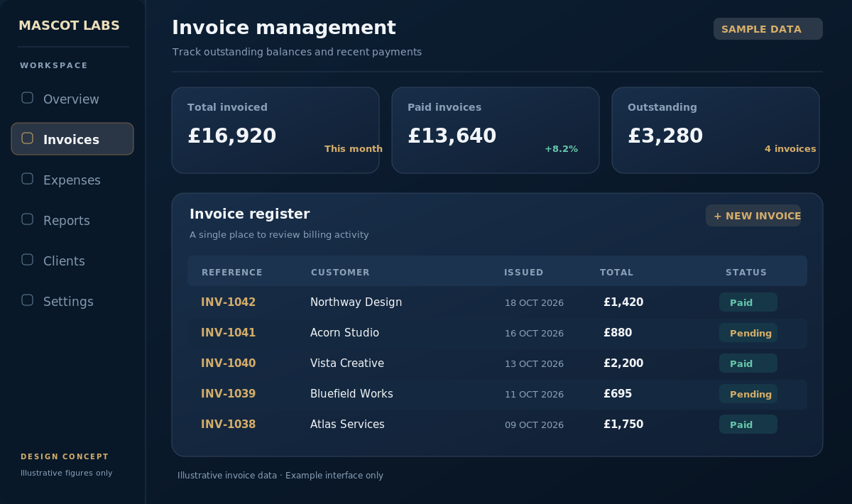Click the DESIGN CONCEPT label
Image resolution: width=852 pixels, height=504 pixels.
[65, 457]
